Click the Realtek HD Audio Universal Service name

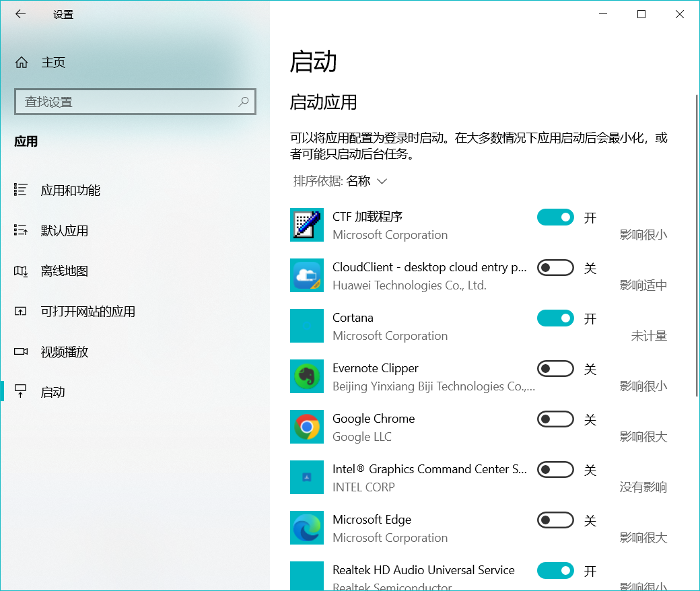(x=423, y=570)
